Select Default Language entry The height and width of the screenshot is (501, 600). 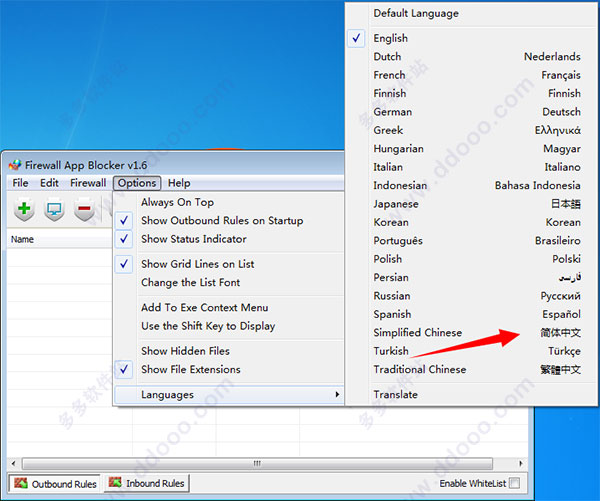pyautogui.click(x=471, y=13)
